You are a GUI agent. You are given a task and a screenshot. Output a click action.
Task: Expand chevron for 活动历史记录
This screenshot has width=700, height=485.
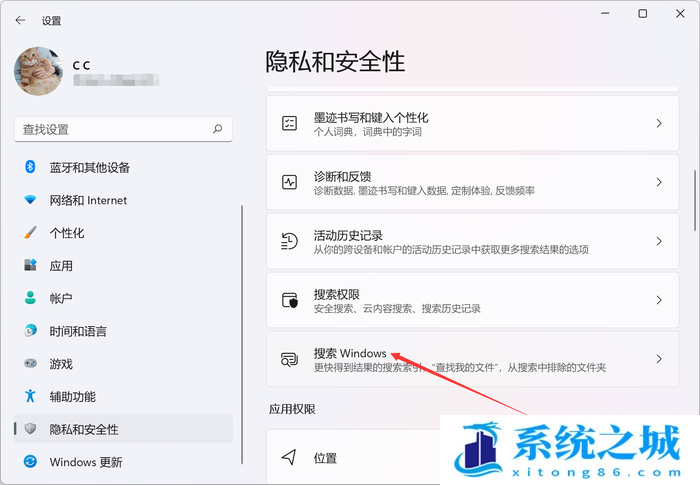659,241
